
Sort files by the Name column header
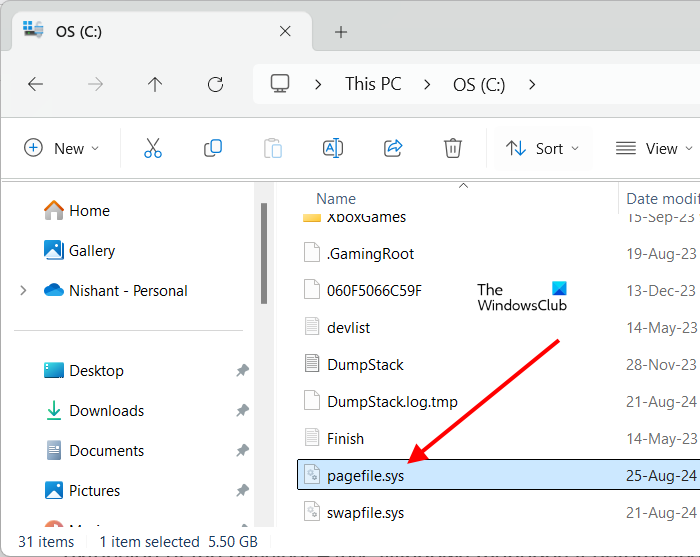coord(336,199)
